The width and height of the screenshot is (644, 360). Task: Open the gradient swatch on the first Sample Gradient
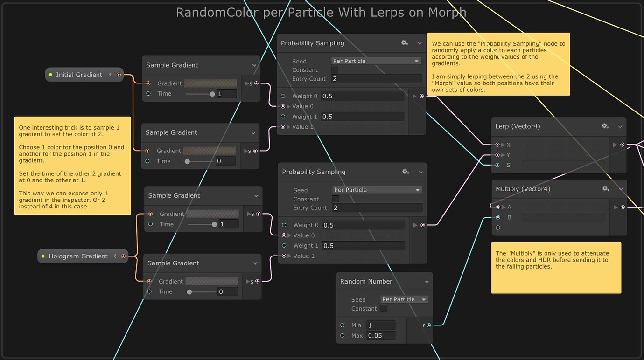coord(210,83)
